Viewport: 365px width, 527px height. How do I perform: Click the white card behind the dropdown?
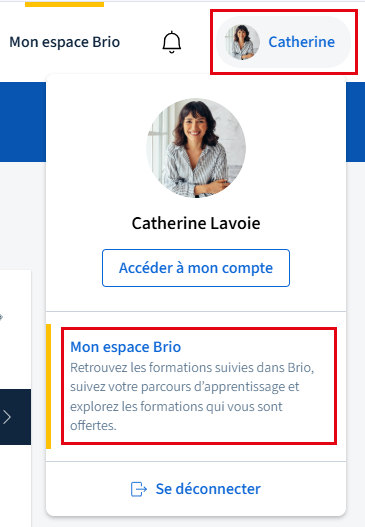click(15, 329)
